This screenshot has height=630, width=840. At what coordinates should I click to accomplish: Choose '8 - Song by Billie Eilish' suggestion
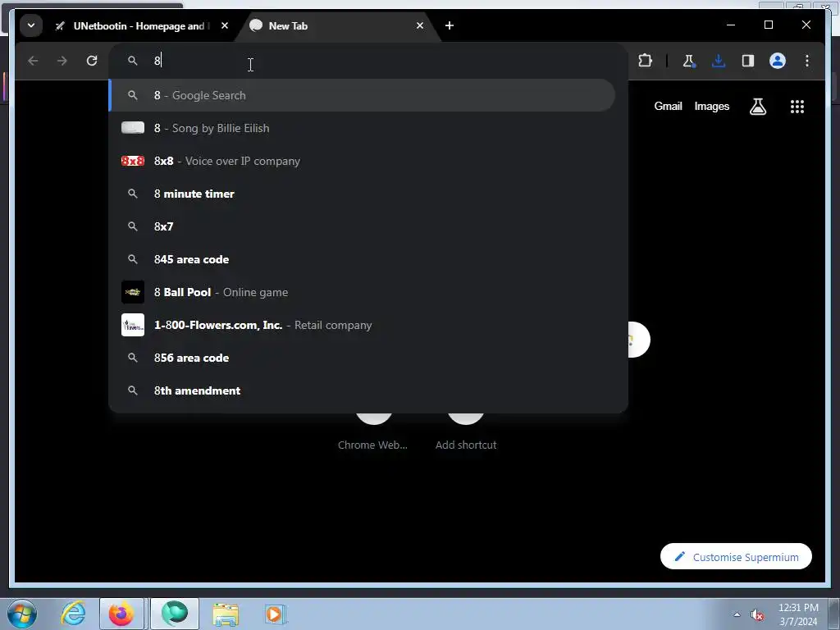(x=362, y=128)
